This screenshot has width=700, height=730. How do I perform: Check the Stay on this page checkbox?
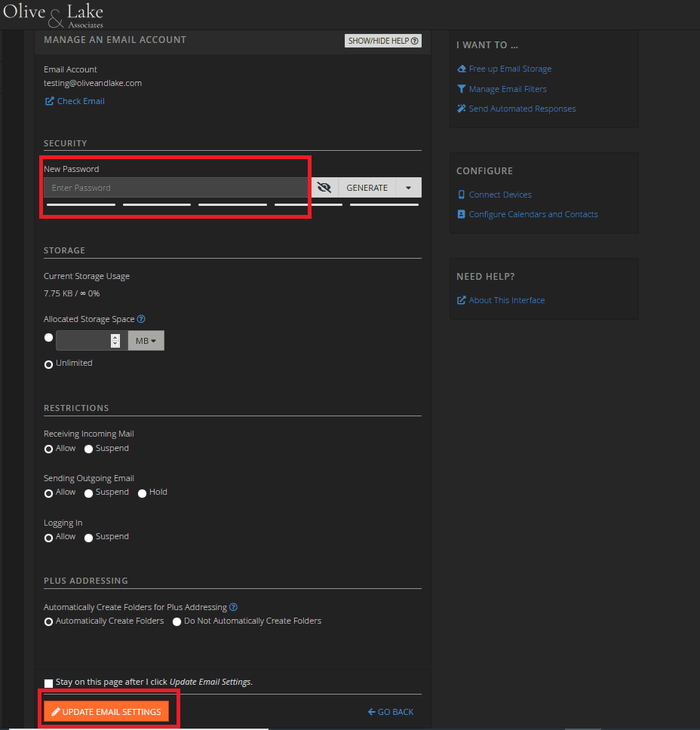[48, 682]
